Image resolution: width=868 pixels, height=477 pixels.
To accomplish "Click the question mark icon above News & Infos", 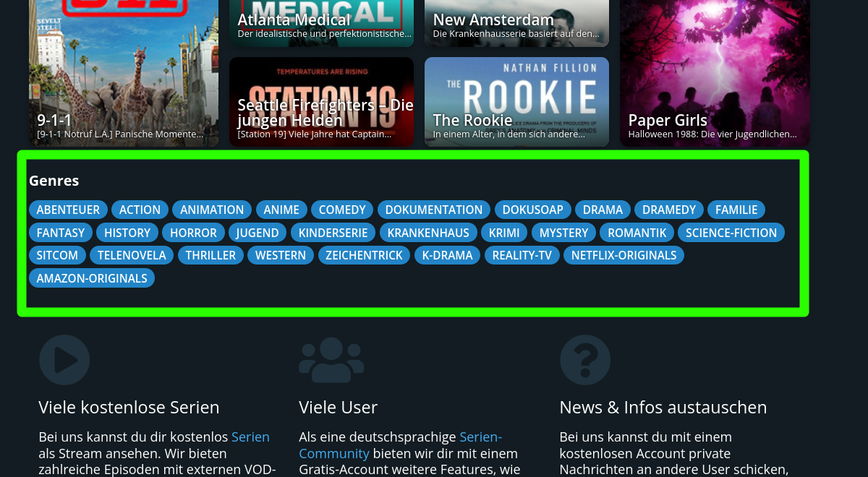I will (x=585, y=360).
